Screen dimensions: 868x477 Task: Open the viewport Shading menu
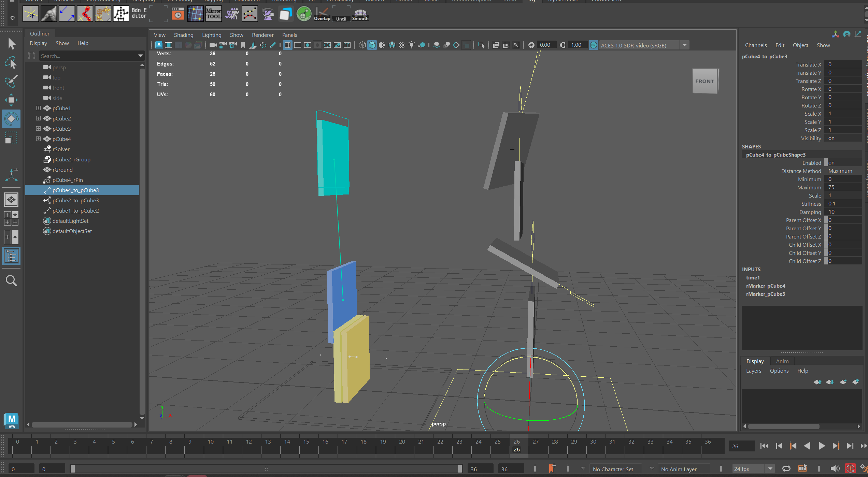pyautogui.click(x=183, y=35)
